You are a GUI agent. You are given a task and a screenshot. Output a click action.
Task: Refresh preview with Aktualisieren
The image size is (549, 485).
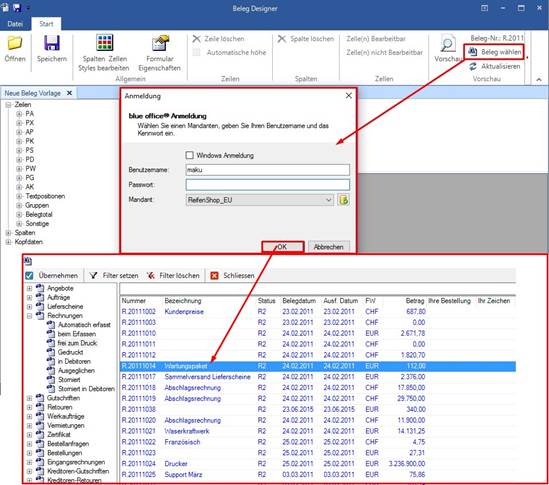pos(494,66)
